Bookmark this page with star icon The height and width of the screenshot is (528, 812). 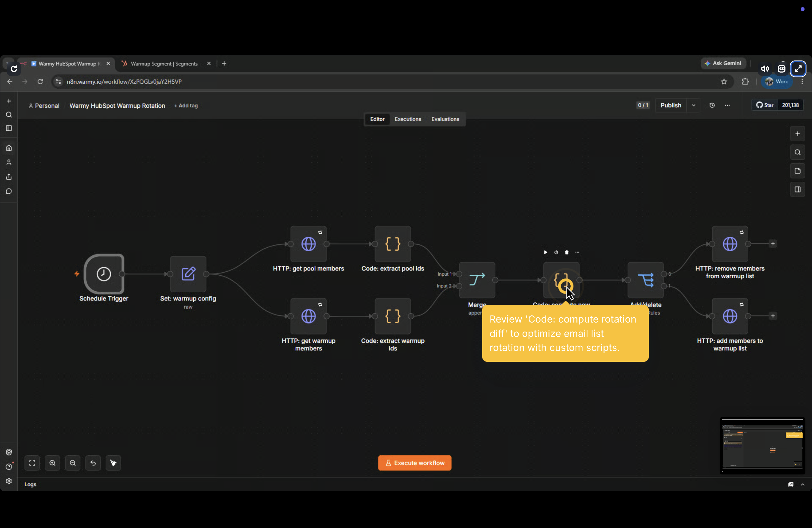724,81
